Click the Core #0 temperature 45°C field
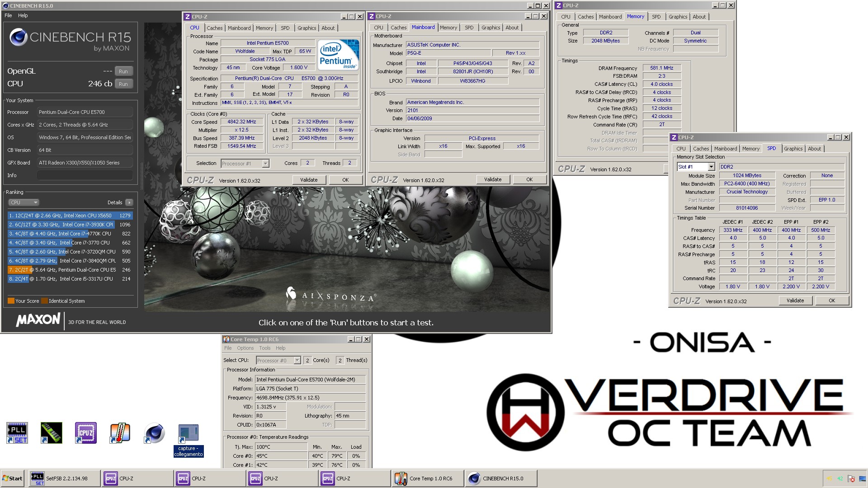Screen dimensions: 868x488 (x=281, y=456)
